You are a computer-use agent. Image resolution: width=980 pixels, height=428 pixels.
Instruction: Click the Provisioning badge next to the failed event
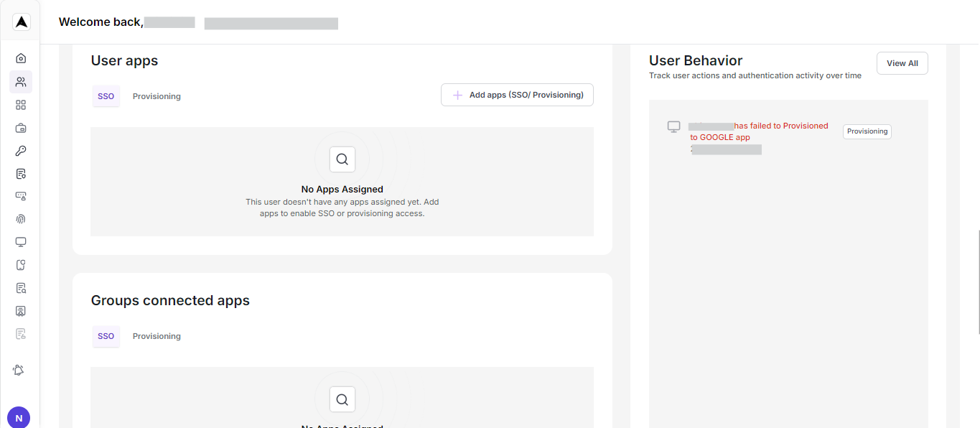click(x=867, y=131)
